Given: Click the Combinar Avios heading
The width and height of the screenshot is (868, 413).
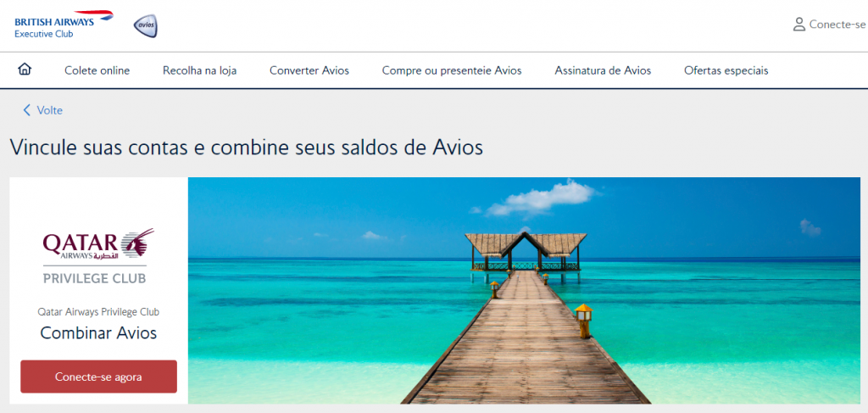Looking at the screenshot, I should tap(98, 332).
